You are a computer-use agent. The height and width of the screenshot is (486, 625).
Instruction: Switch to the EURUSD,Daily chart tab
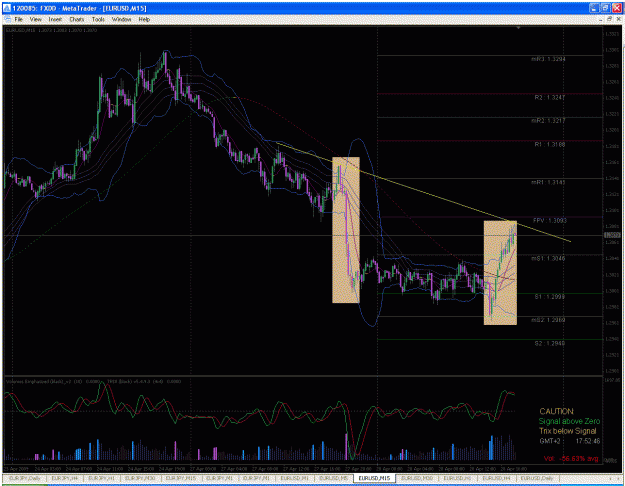tap(537, 478)
